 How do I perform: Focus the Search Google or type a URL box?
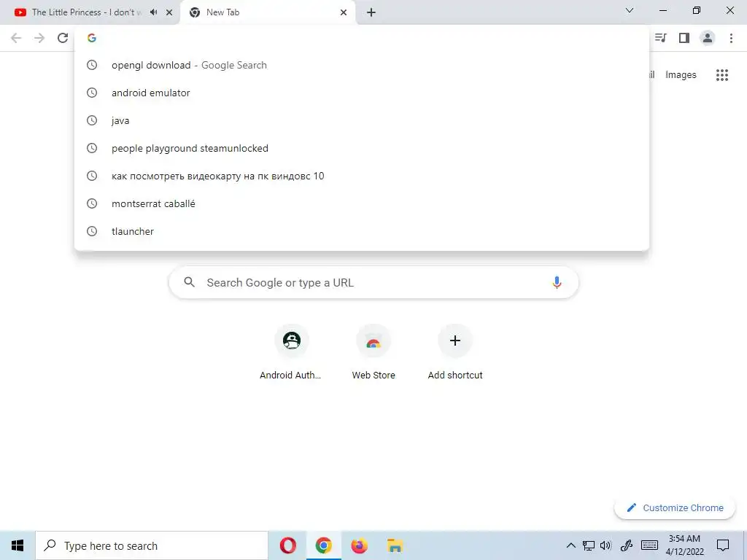[373, 282]
